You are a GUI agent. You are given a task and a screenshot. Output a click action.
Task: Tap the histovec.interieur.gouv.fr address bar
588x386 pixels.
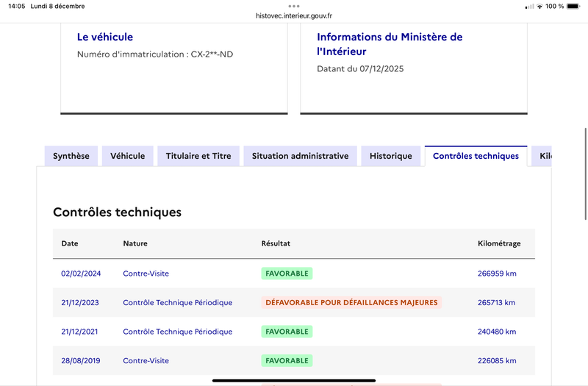(x=294, y=15)
